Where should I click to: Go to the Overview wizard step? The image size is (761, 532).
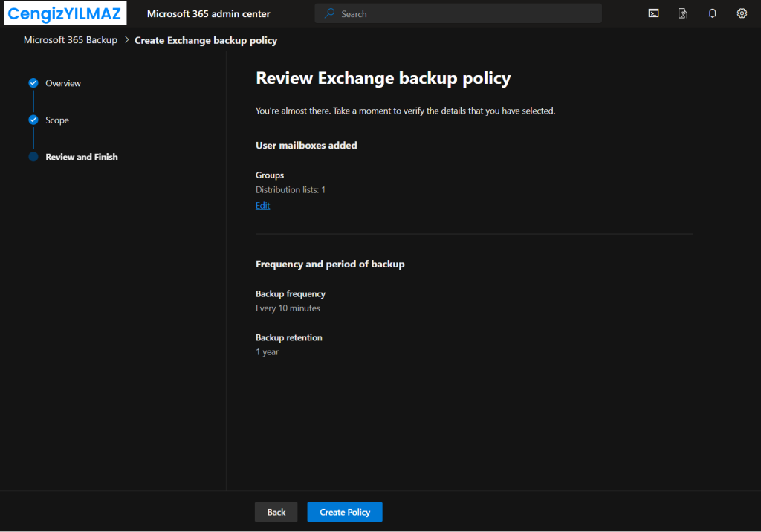(63, 83)
